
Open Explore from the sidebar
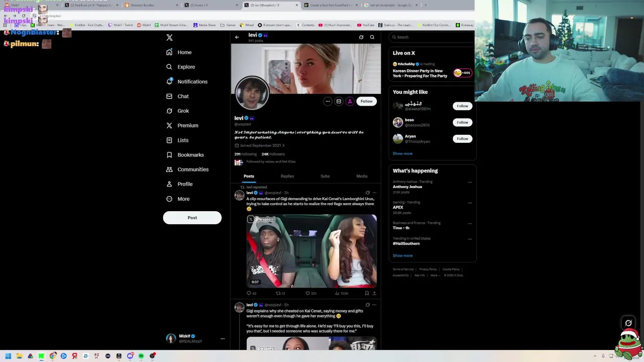tap(181, 67)
